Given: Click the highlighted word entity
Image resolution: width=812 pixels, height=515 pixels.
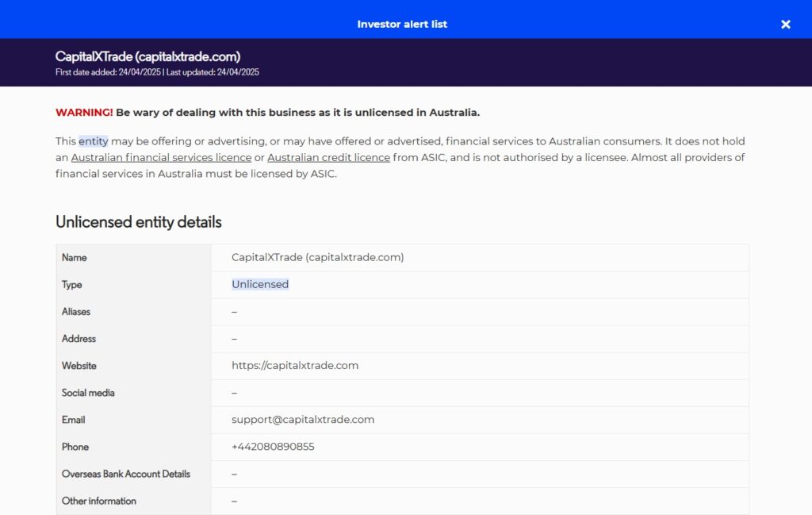Looking at the screenshot, I should (x=93, y=141).
